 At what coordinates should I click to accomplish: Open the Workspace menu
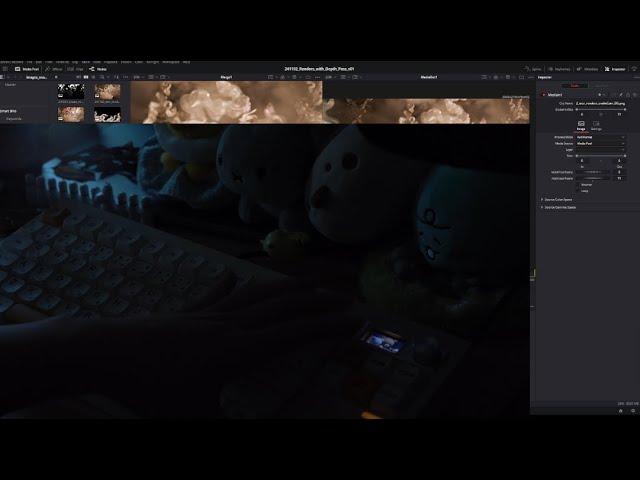(171, 62)
